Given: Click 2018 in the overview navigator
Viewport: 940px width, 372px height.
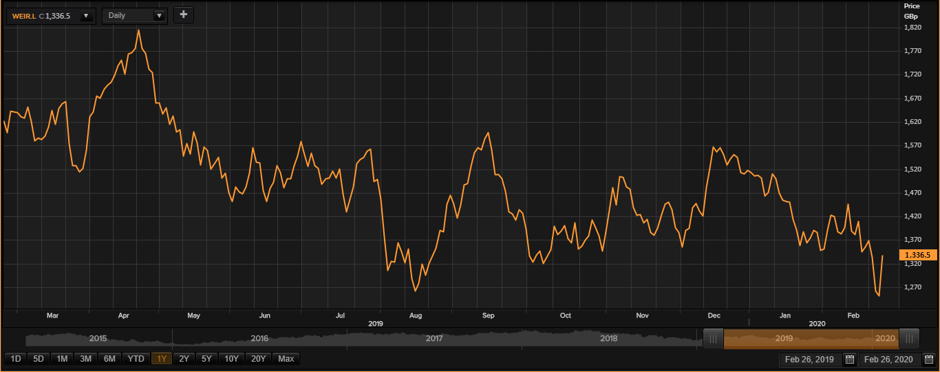Looking at the screenshot, I should pos(608,338).
